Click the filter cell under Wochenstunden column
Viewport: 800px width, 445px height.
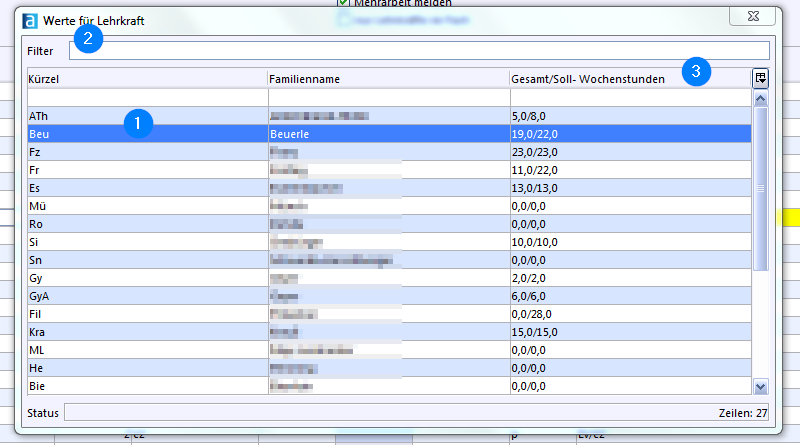coord(631,97)
